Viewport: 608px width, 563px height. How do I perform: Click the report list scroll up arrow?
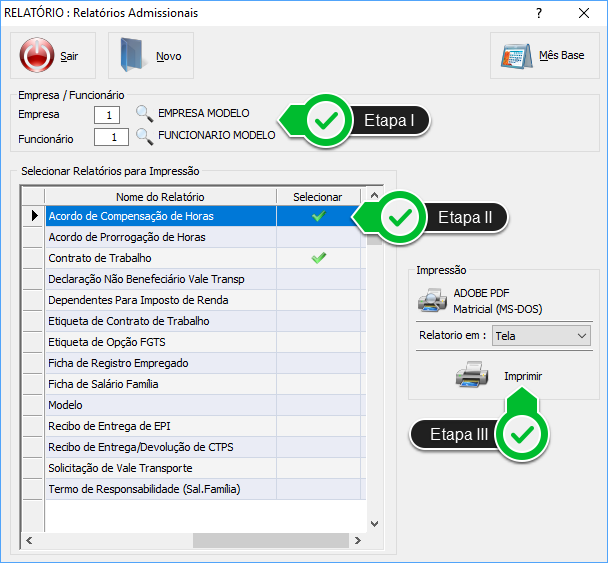point(375,197)
